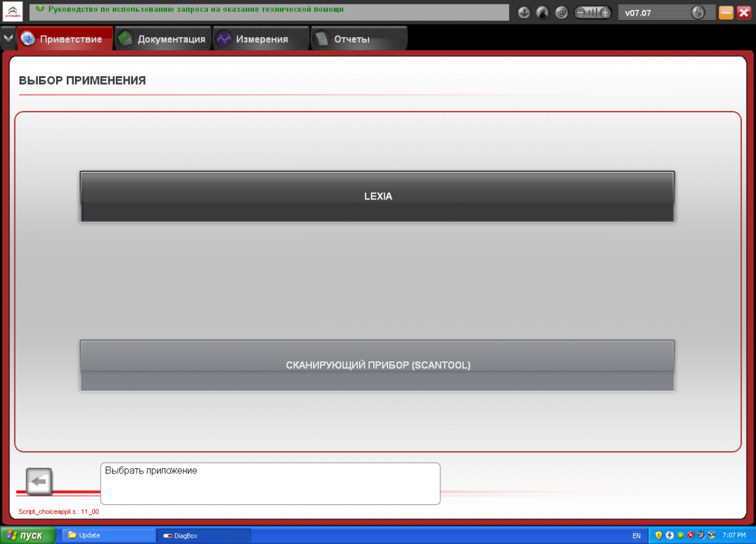
Task: Click the green checkmark tray icon
Action: [x=680, y=535]
